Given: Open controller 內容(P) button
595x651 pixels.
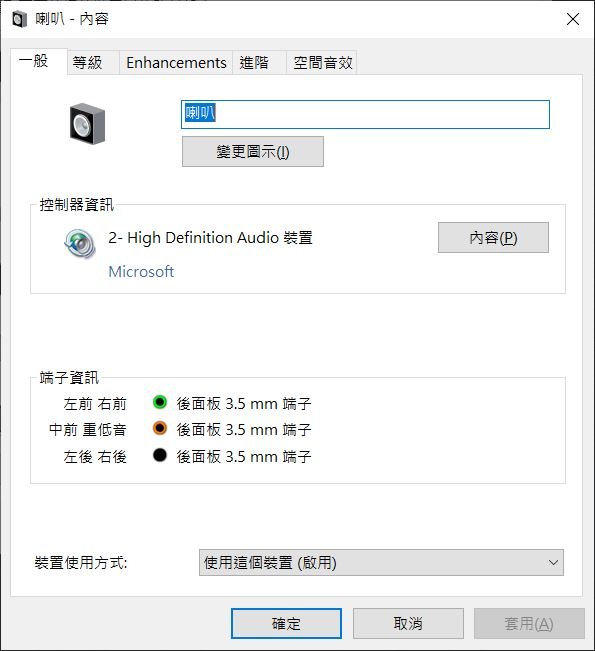Looking at the screenshot, I should pos(493,237).
